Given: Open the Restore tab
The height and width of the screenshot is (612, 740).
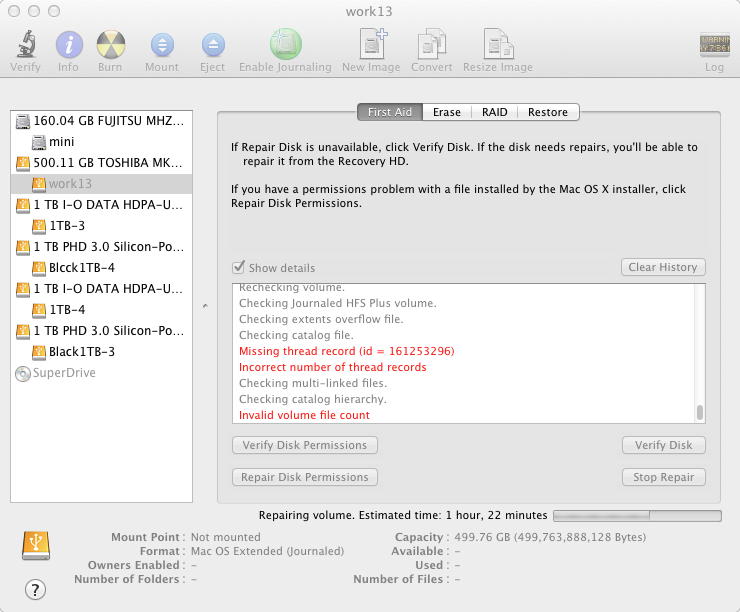Looking at the screenshot, I should pos(548,112).
